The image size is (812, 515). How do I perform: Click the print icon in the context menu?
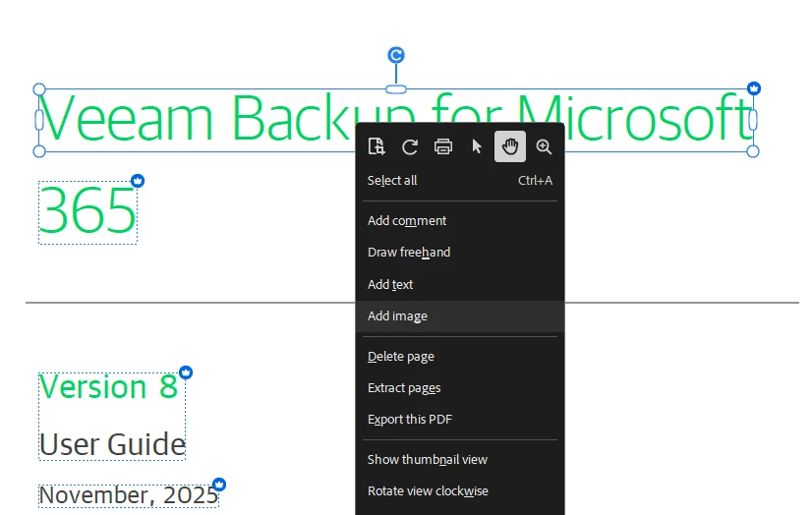click(442, 147)
